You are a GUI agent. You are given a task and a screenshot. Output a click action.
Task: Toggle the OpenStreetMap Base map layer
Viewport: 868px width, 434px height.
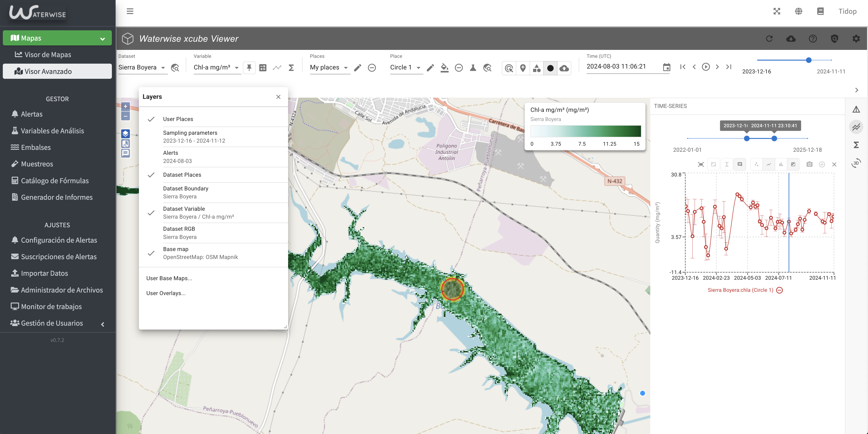214,253
